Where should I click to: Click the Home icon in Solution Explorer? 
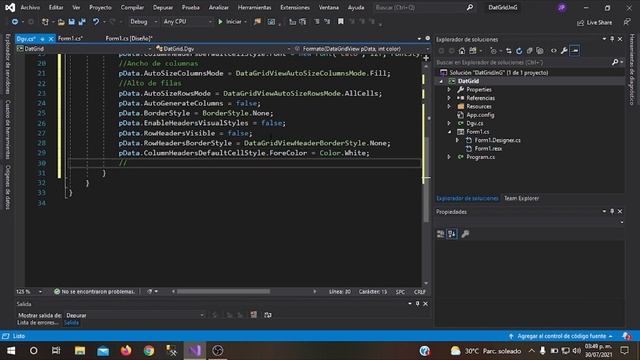click(462, 51)
